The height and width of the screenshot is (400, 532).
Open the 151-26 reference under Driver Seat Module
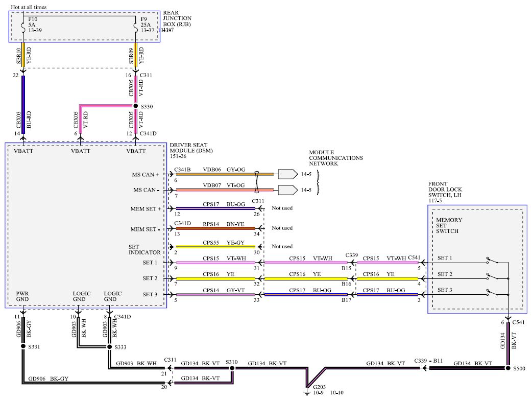pyautogui.click(x=178, y=156)
